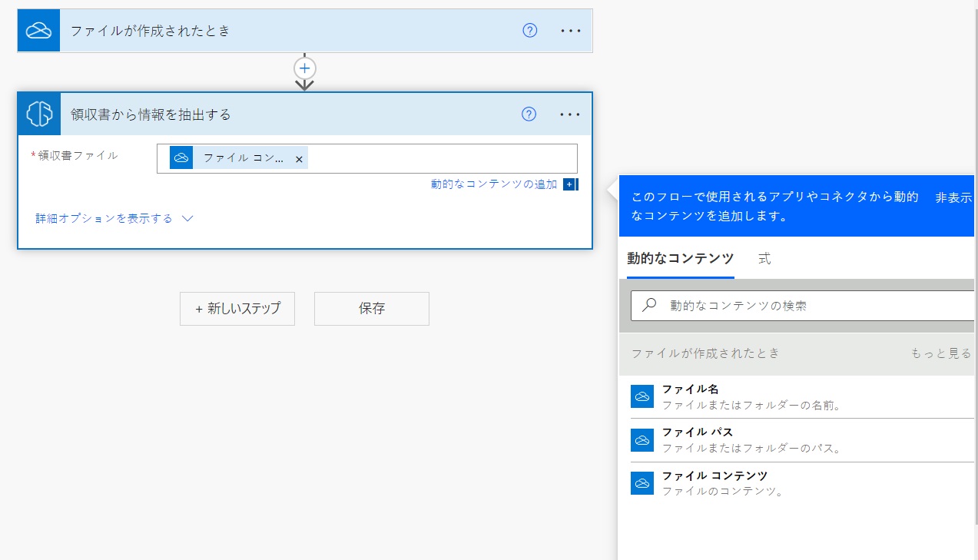Image resolution: width=978 pixels, height=560 pixels.
Task: Expand the list with もっと見る
Action: [x=940, y=353]
